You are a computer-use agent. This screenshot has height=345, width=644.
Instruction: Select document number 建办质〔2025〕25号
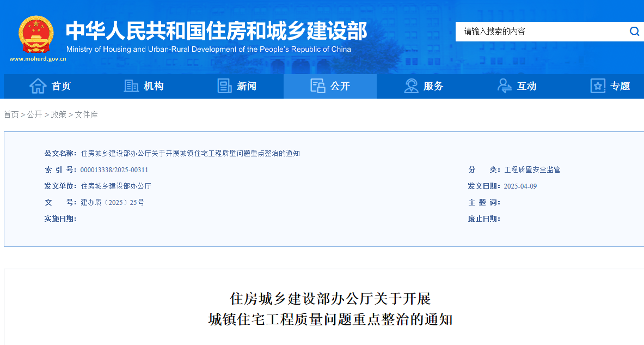(x=112, y=202)
